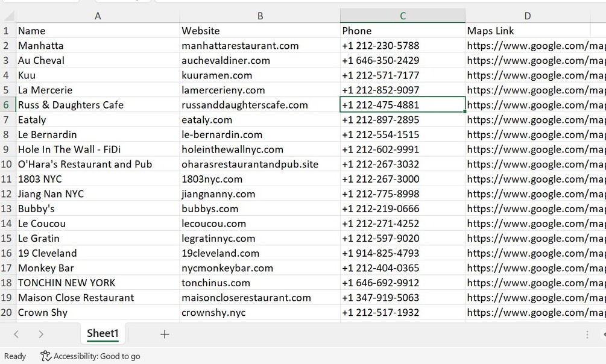Screen dimensions: 606x364
Task: Select the Le Gratin cell
Action: pyautogui.click(x=98, y=238)
